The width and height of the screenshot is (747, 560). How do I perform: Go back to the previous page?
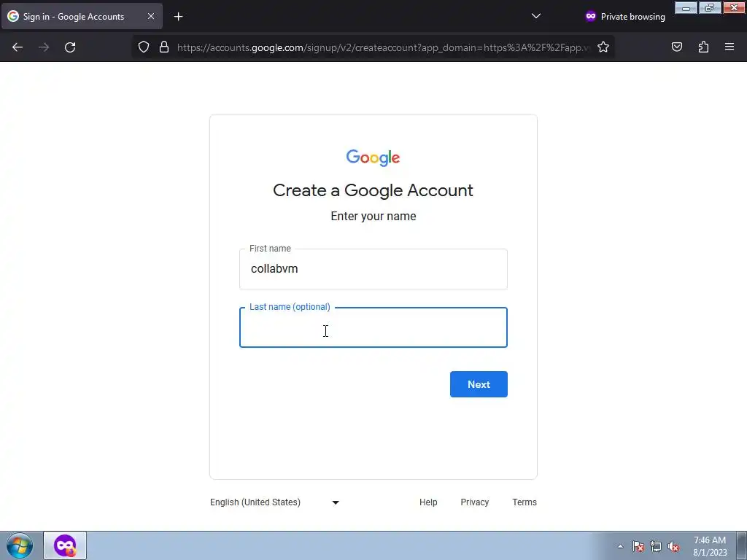(x=18, y=47)
